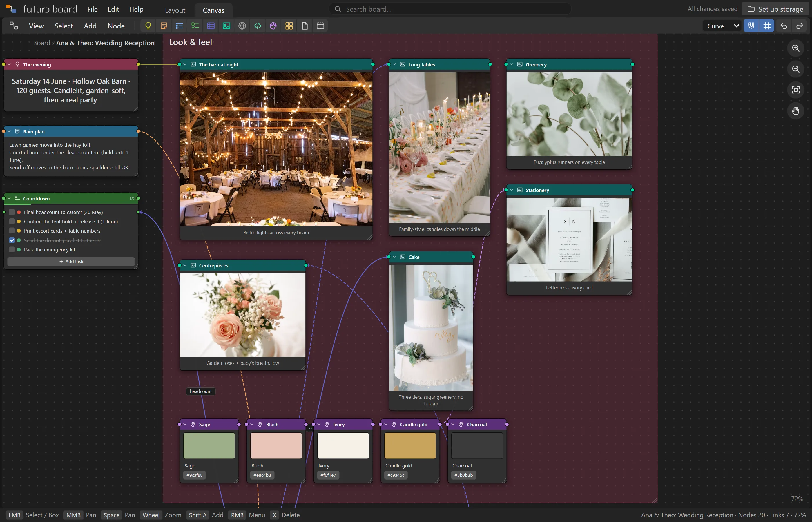Redo the last change

click(800, 26)
